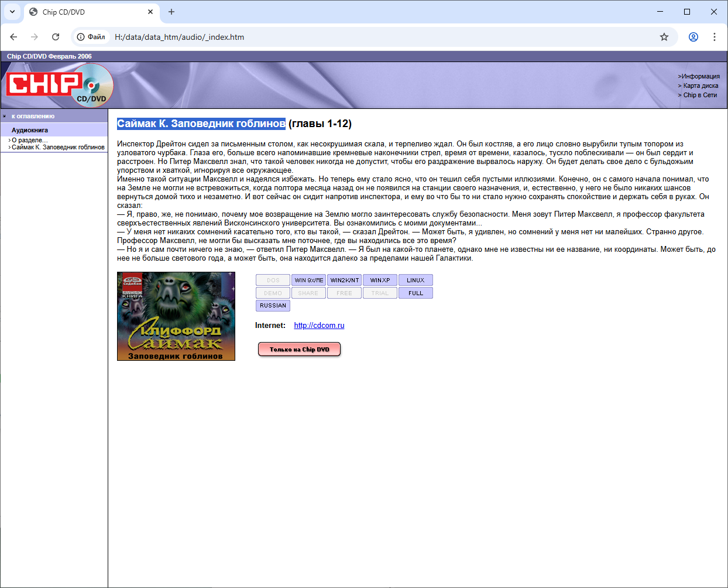The image size is (728, 588).
Task: Select the Аудиокнига section header
Action: click(x=30, y=130)
